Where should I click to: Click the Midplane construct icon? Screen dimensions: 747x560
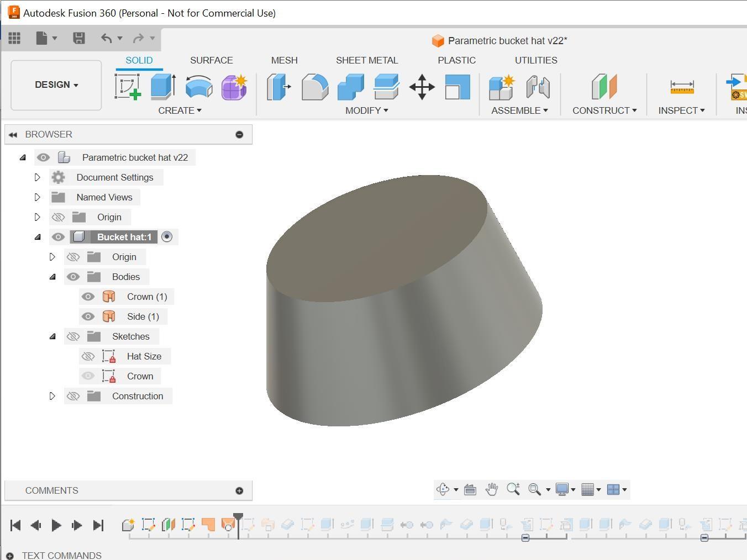[x=604, y=87]
